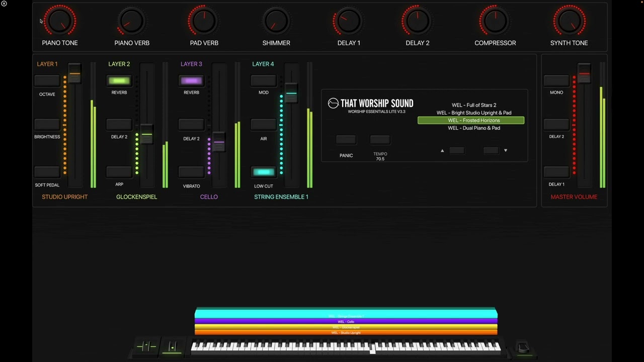Click the pitch bend wheel beside keyboard
This screenshot has height=362, width=644.
tap(146, 346)
